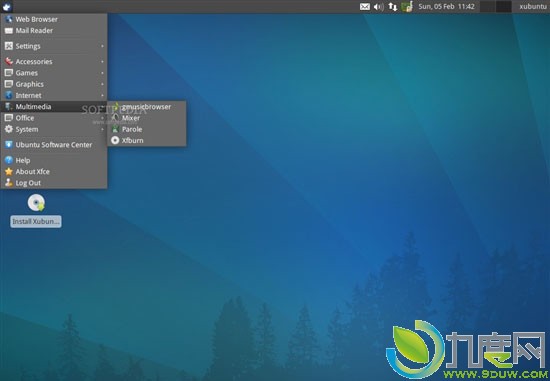Start Xfburn from the submenu
Image resolution: width=550 pixels, height=381 pixels.
point(147,140)
